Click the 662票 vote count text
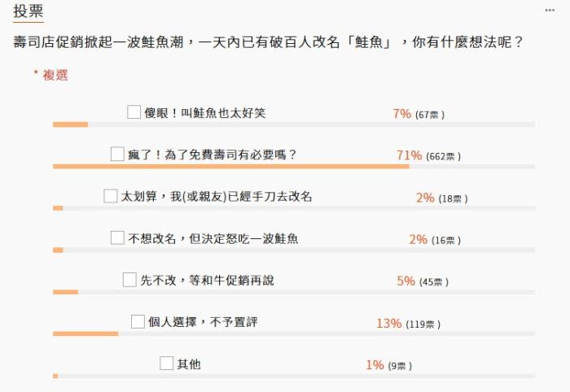 click(444, 156)
